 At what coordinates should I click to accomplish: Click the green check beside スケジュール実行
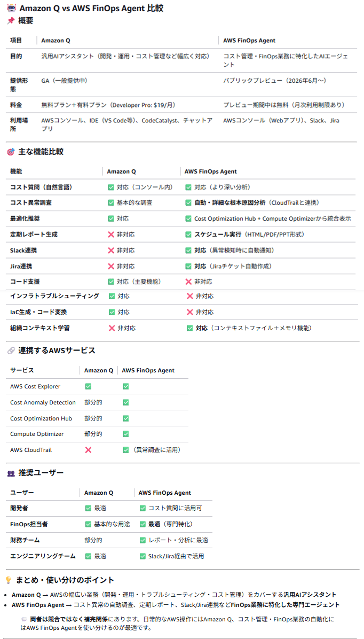tap(188, 235)
